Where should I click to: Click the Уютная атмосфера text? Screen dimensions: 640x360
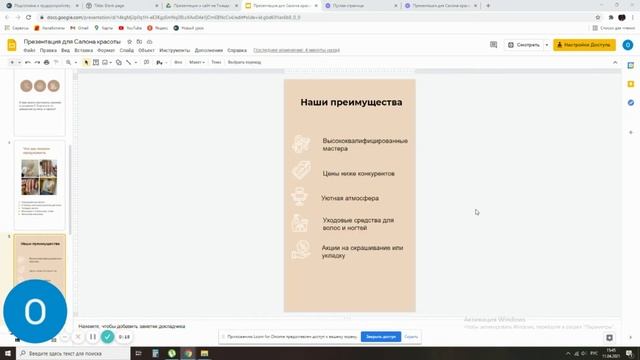350,198
